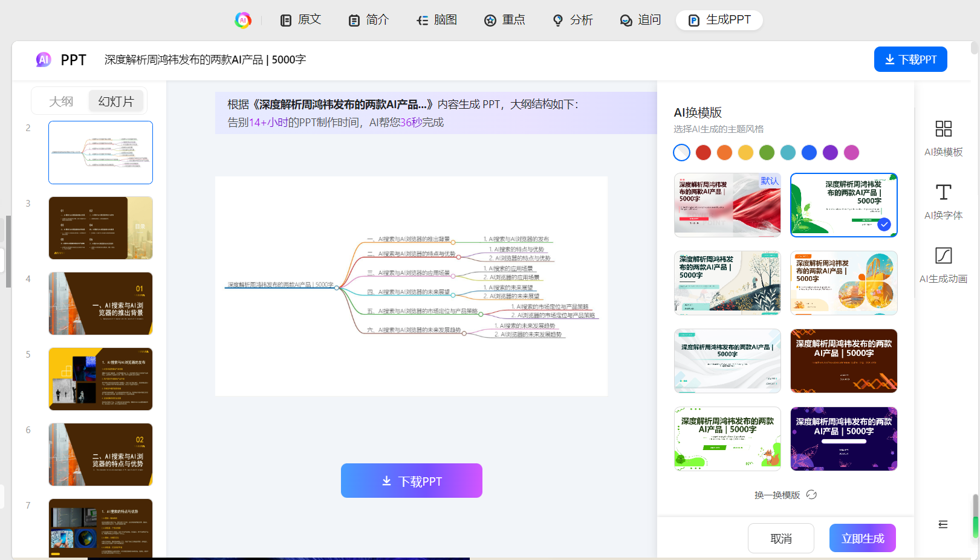This screenshot has height=560, width=980.
Task: Choose the purple theme color swatch
Action: point(830,153)
